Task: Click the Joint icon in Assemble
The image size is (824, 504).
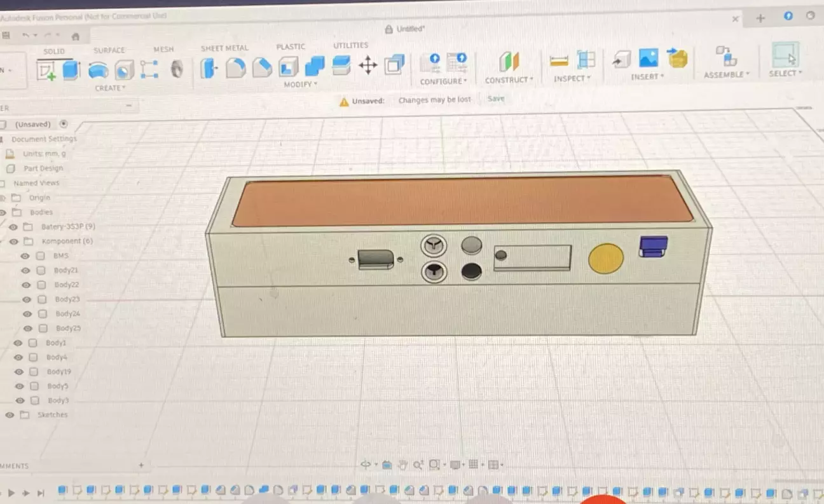Action: click(726, 57)
